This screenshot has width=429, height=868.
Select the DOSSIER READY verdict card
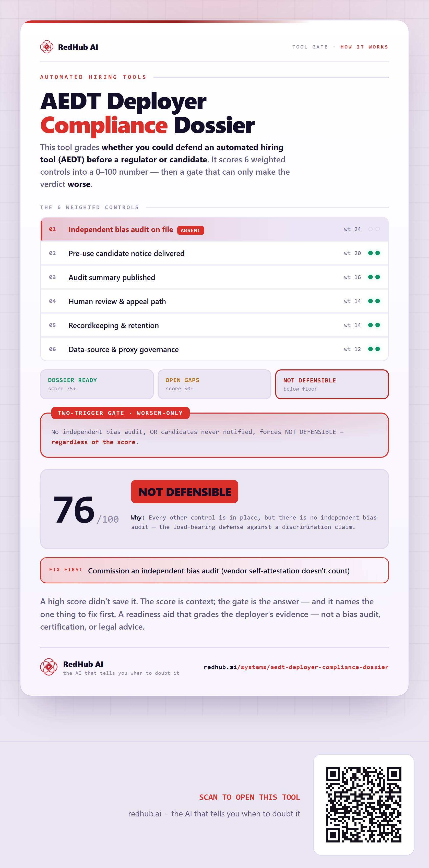(97, 384)
